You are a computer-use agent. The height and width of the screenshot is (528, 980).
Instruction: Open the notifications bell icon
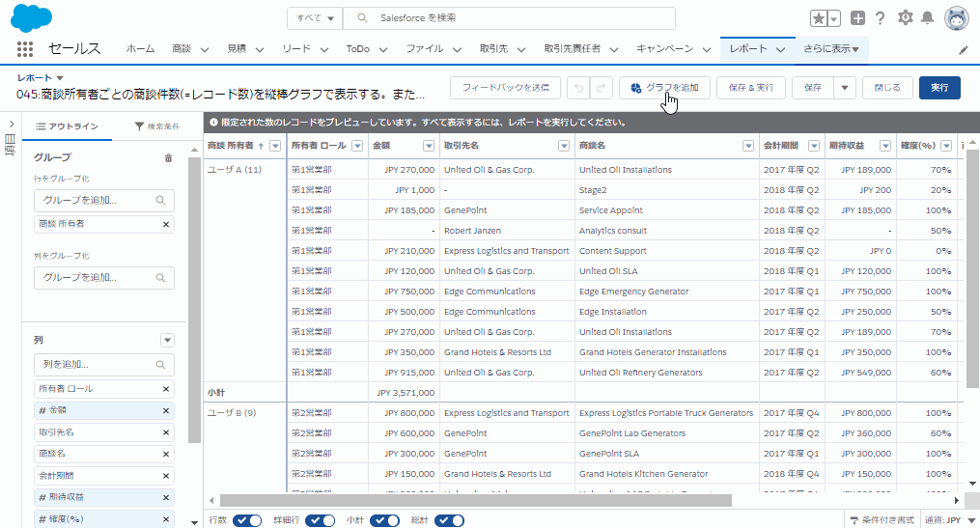(928, 18)
